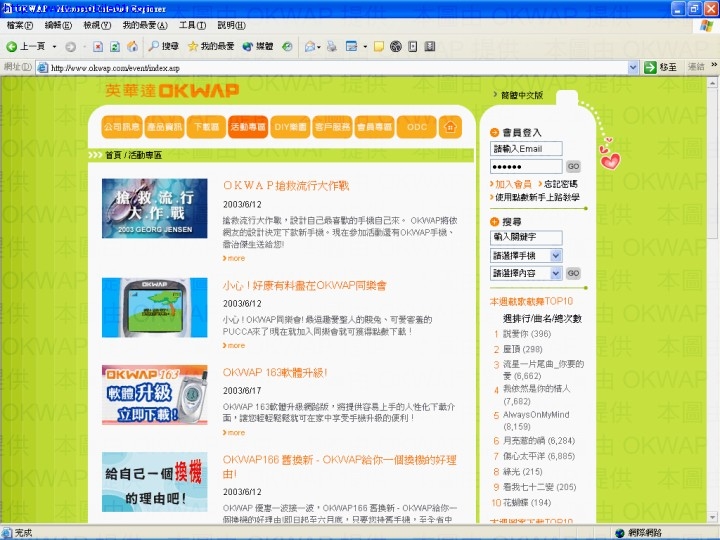Image resolution: width=720 pixels, height=540 pixels.
Task: Click the OKWAP phone screen thumbnail
Action: tap(155, 308)
